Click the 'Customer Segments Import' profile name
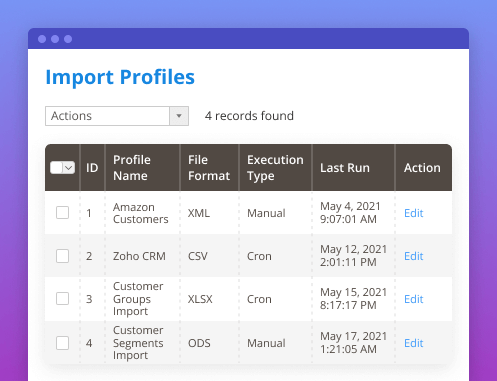Image resolution: width=497 pixels, height=381 pixels. 138,343
